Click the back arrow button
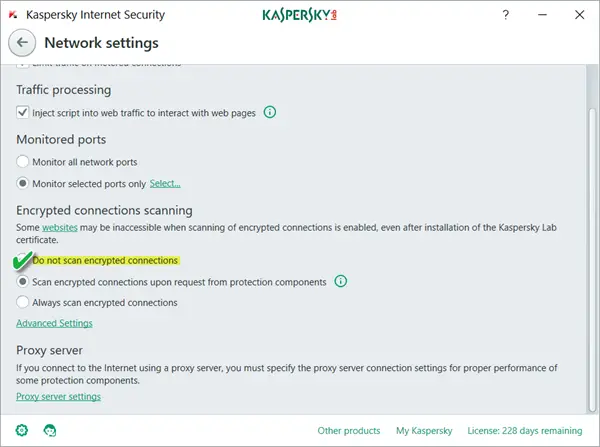Image resolution: width=600 pixels, height=447 pixels. click(22, 43)
